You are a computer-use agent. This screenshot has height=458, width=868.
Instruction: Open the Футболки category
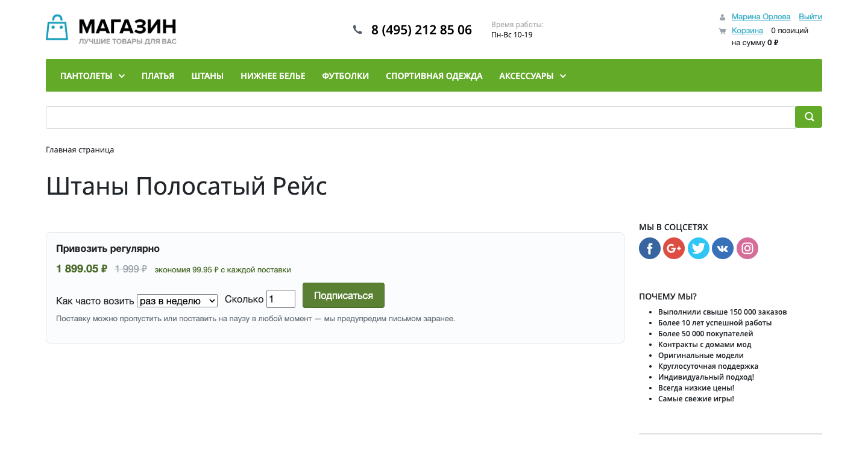[x=345, y=76]
